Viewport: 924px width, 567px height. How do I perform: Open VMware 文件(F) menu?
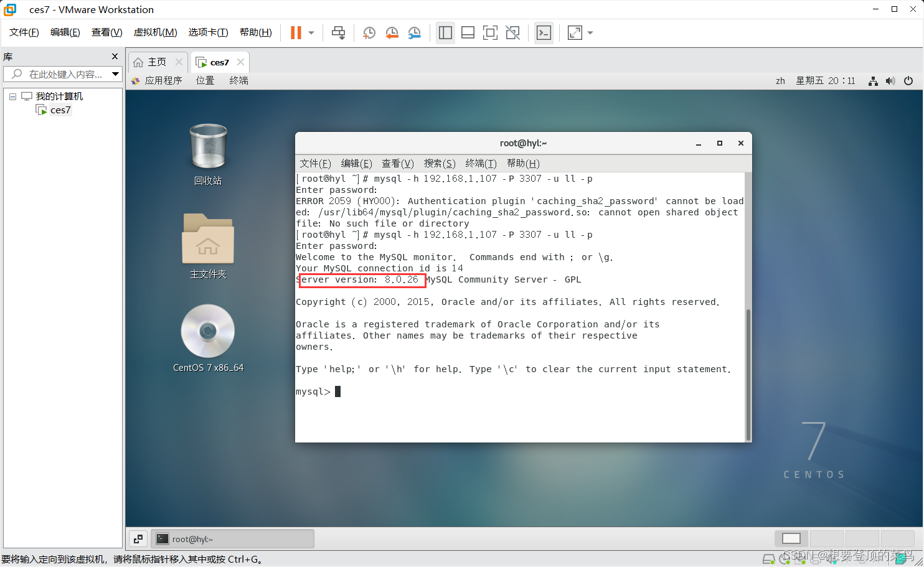[x=24, y=32]
